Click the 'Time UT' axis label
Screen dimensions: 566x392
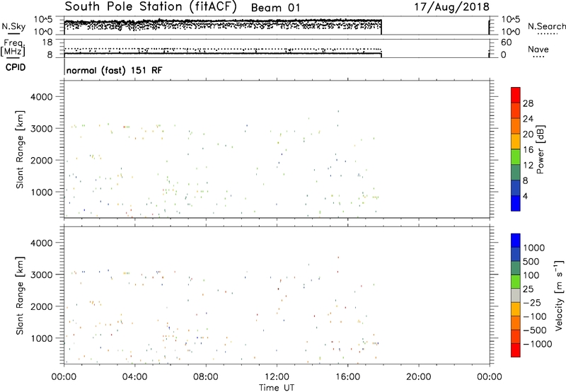click(x=277, y=387)
